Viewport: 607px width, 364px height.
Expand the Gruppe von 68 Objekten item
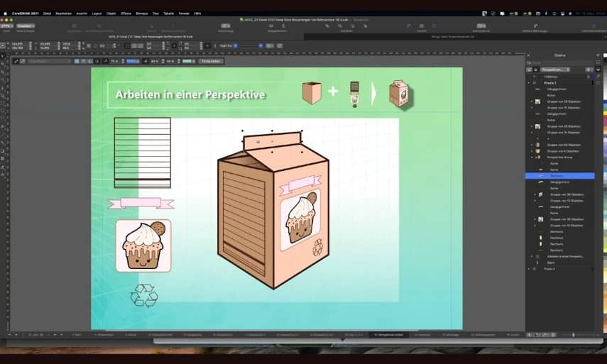pyautogui.click(x=532, y=145)
